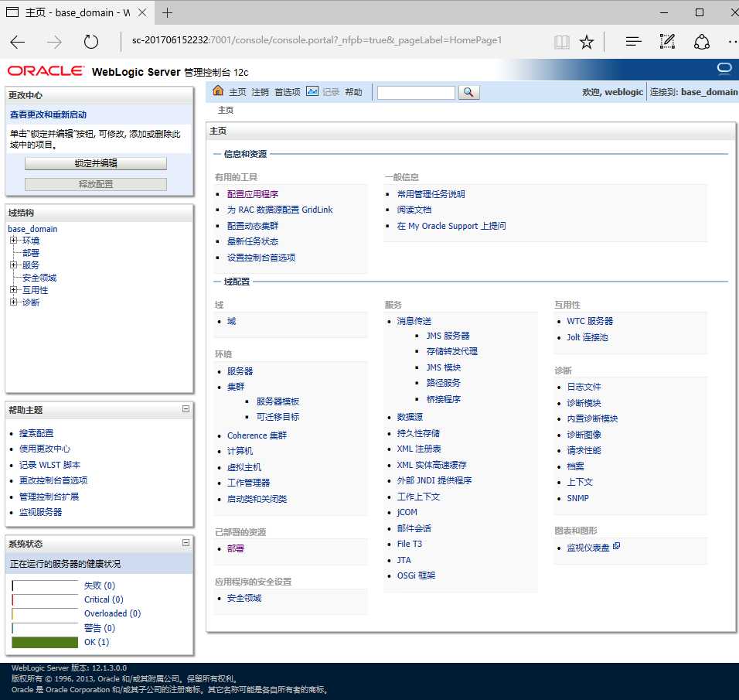The height and width of the screenshot is (700, 739).
Task: Open the browser Hub lines icon
Action: [x=633, y=42]
